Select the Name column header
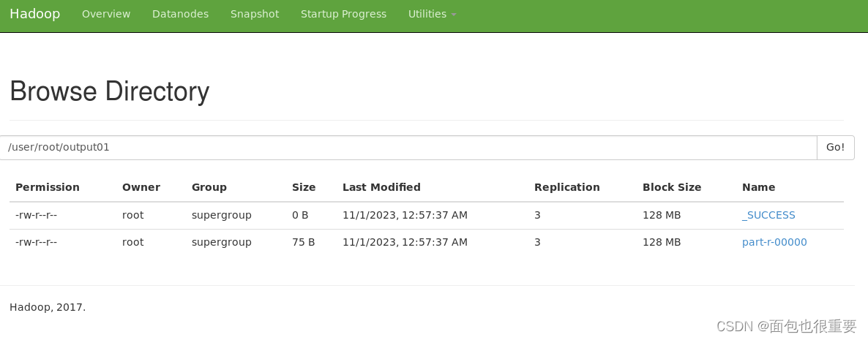 (758, 187)
